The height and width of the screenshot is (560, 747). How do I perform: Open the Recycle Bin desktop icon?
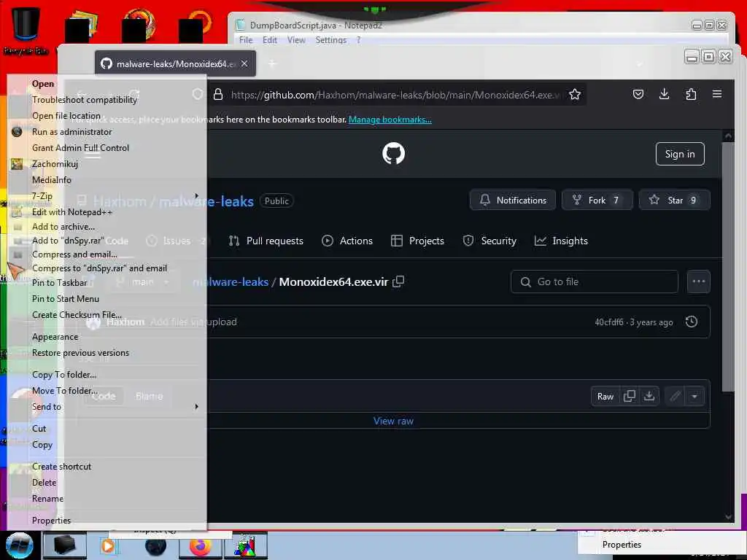(26, 29)
